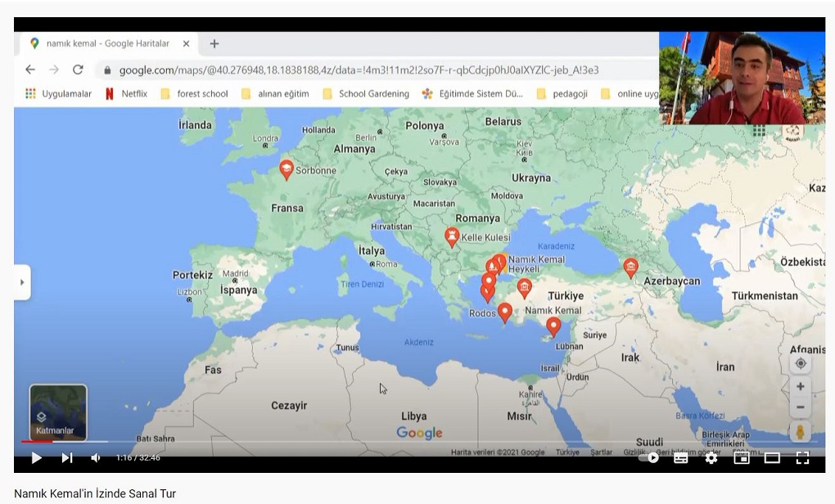
Task: Zoom in on the map
Action: point(800,386)
